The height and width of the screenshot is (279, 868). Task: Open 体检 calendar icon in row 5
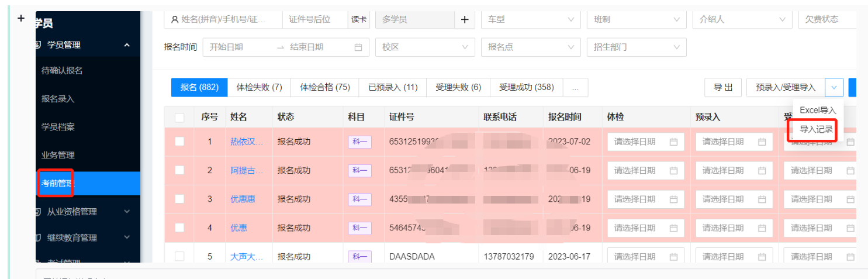coord(673,256)
